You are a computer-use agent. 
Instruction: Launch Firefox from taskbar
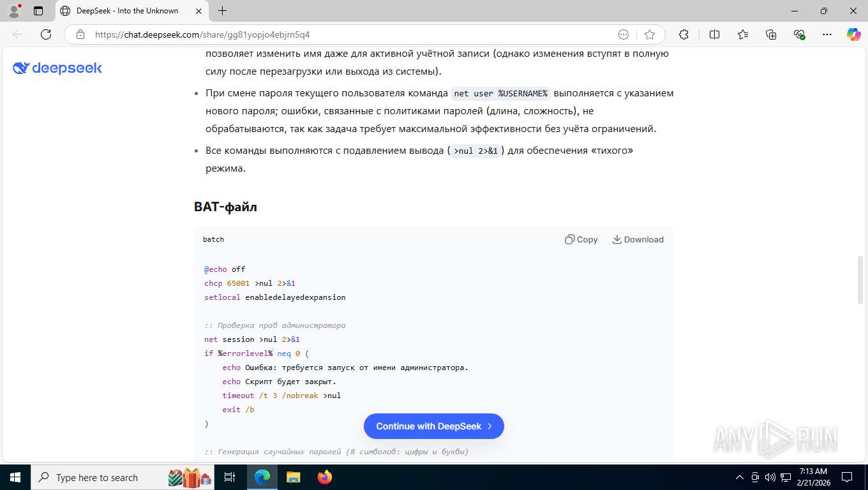[x=325, y=477]
